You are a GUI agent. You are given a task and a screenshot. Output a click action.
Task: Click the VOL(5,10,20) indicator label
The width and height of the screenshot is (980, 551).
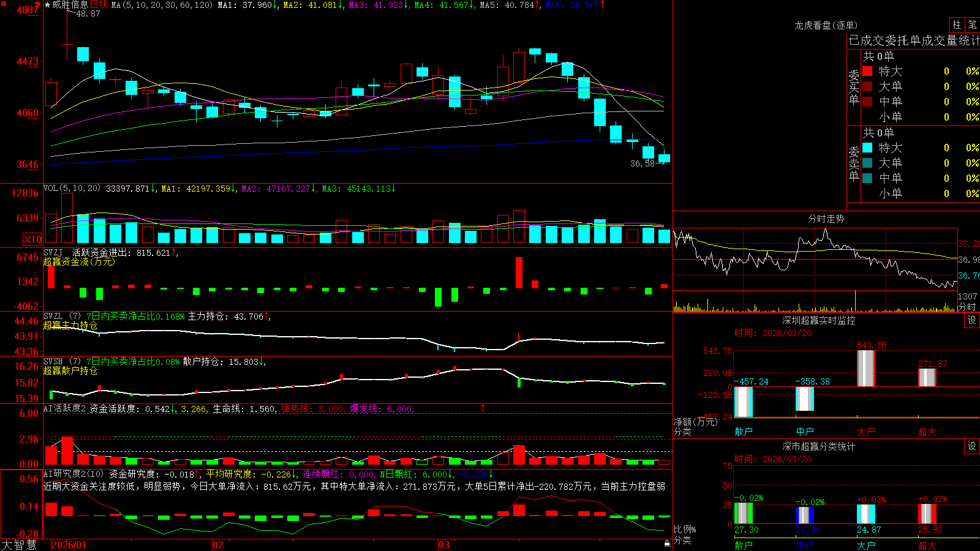(x=72, y=189)
